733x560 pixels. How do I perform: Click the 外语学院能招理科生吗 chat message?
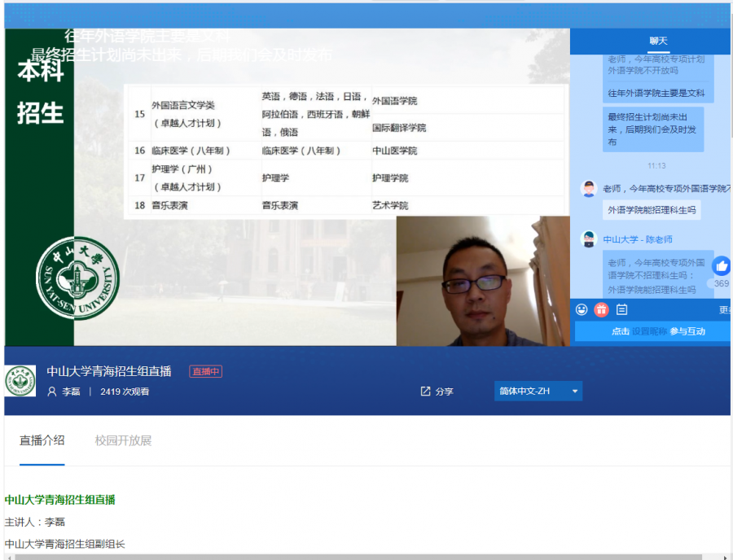tap(652, 210)
